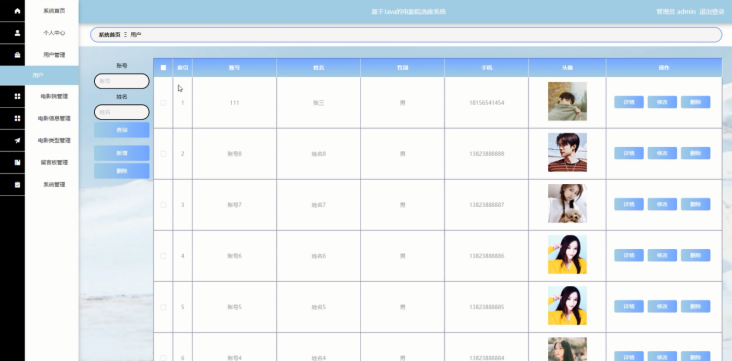Click the 退出登录 logout link
Viewport: 732px width, 361px height.
[x=711, y=12]
